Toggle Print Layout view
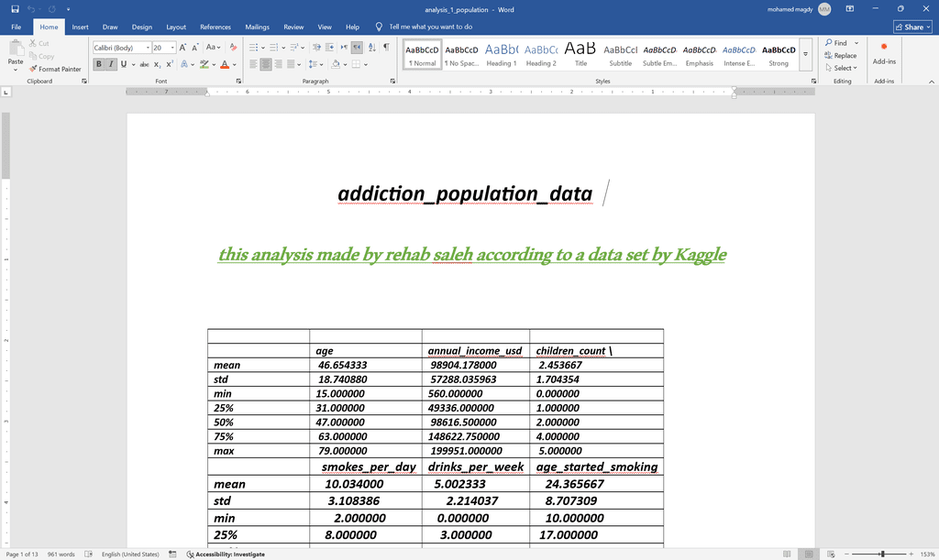Viewport: 939px width, 560px height. [x=809, y=555]
